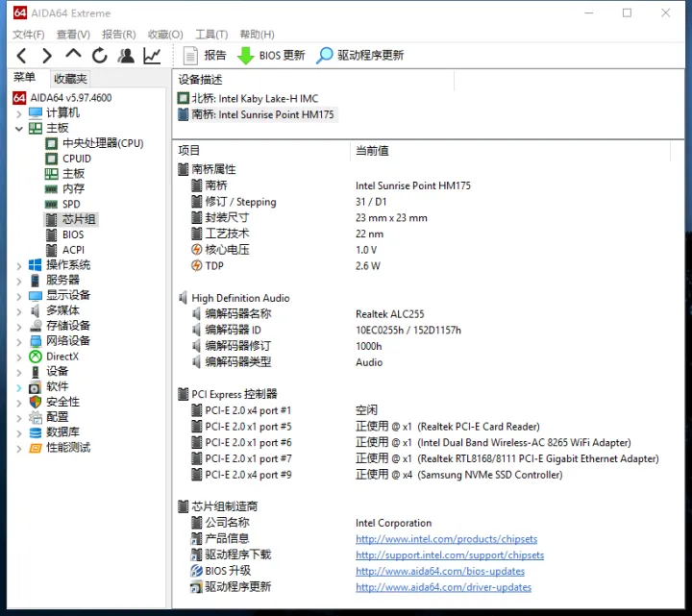Refresh the current page

[x=100, y=56]
